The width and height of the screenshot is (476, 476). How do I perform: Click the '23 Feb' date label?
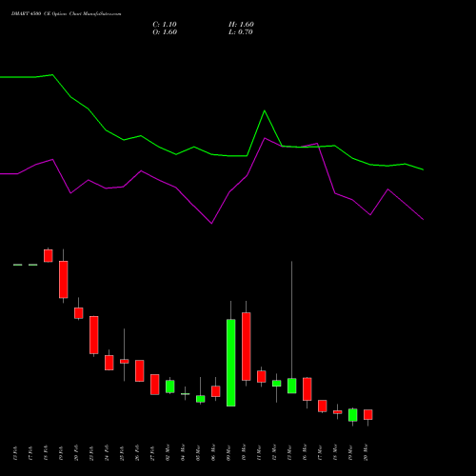[91, 453]
